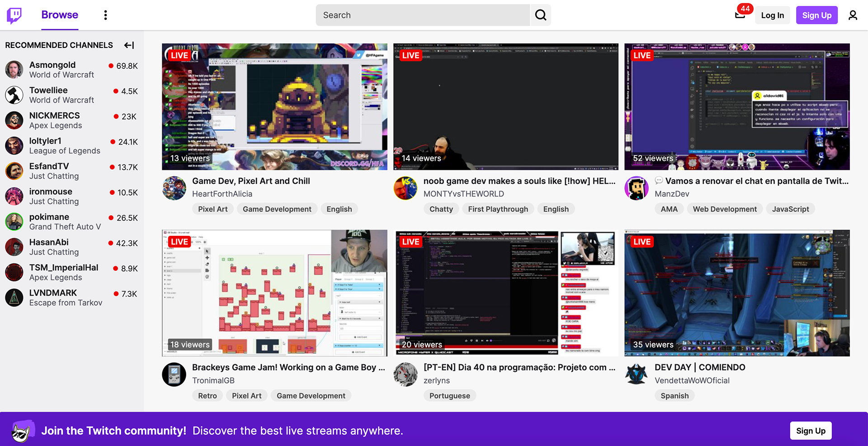Click League of Legends game label
Viewport: 868px width, 446px height.
(x=65, y=151)
